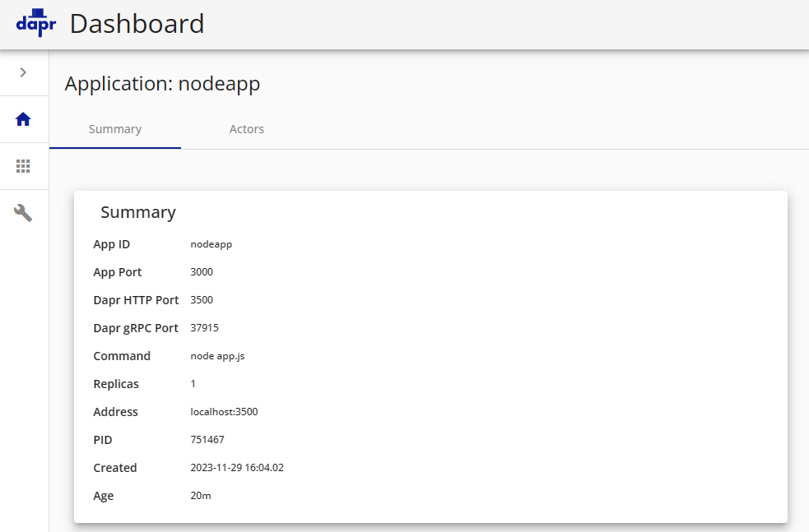Viewport: 809px width, 532px height.
Task: Open the configuration wrench icon
Action: click(x=23, y=212)
